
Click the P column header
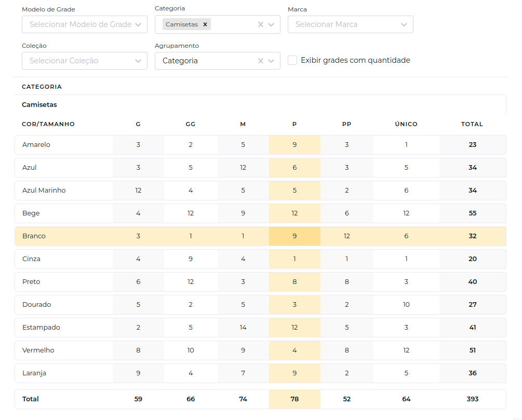tap(295, 124)
